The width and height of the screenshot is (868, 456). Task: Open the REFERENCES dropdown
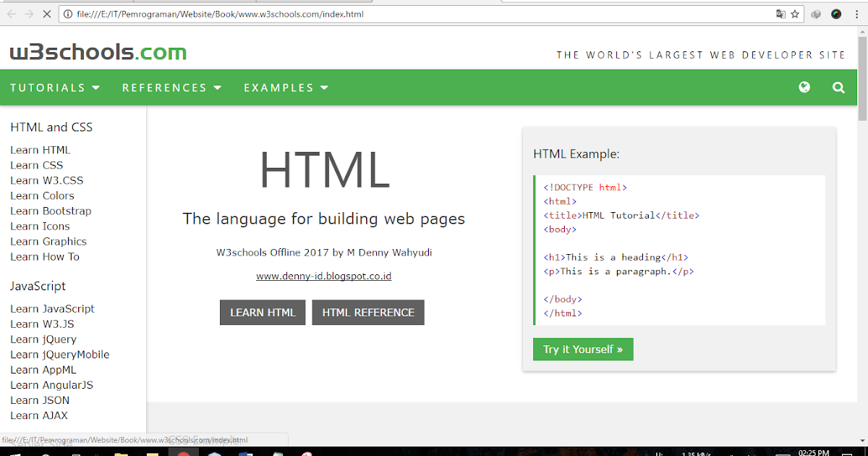point(171,87)
